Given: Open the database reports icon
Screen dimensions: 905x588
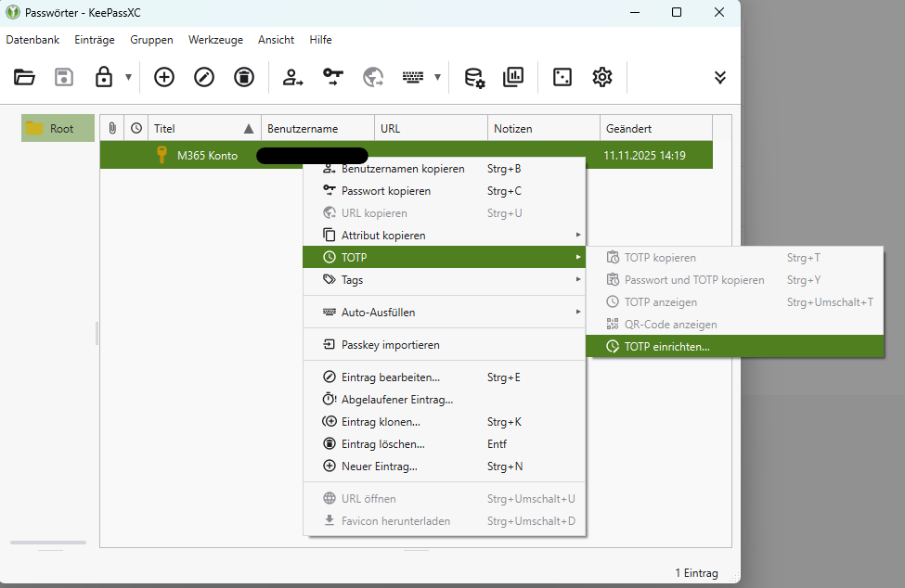Looking at the screenshot, I should (513, 77).
